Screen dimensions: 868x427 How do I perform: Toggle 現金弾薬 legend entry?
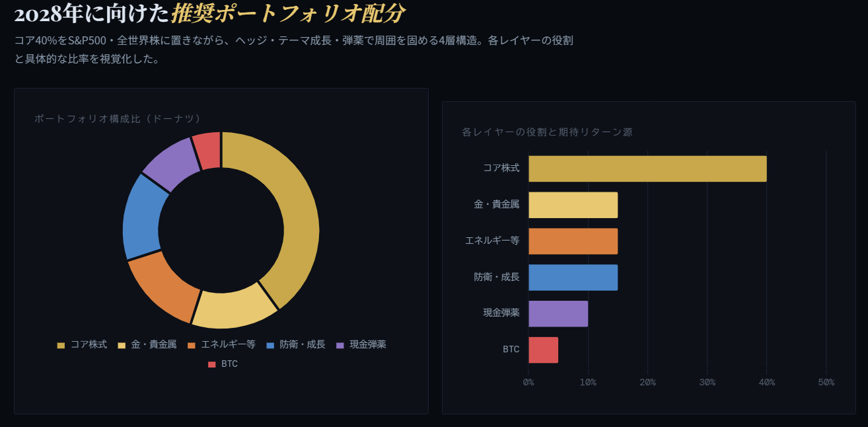(361, 344)
